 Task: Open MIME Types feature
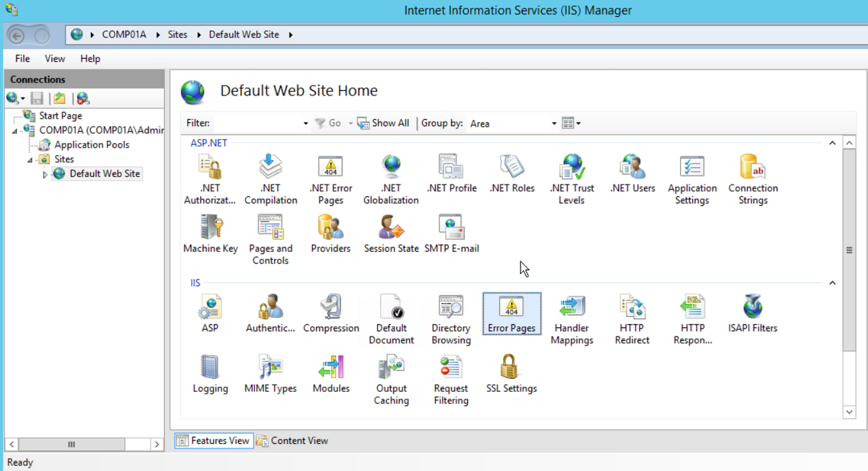click(271, 374)
